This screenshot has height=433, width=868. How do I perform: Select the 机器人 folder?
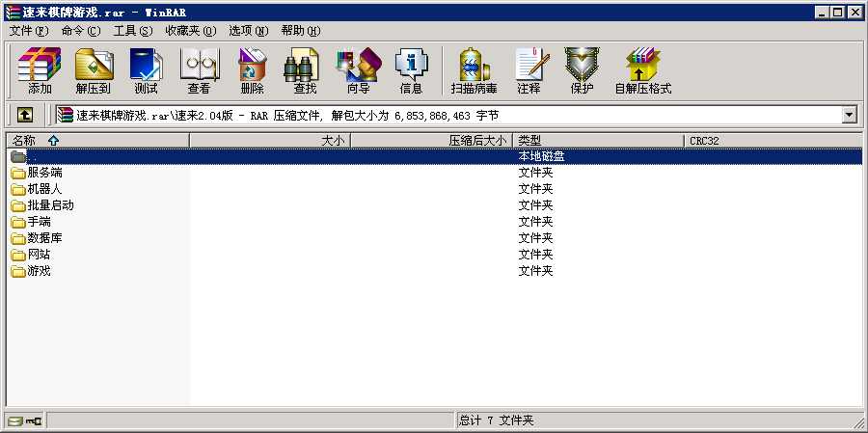[x=44, y=189]
